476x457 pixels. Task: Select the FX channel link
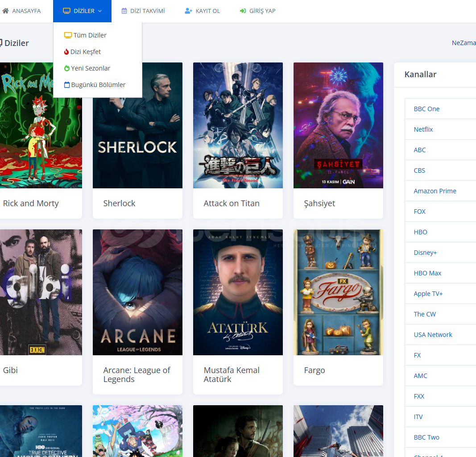pyautogui.click(x=417, y=355)
